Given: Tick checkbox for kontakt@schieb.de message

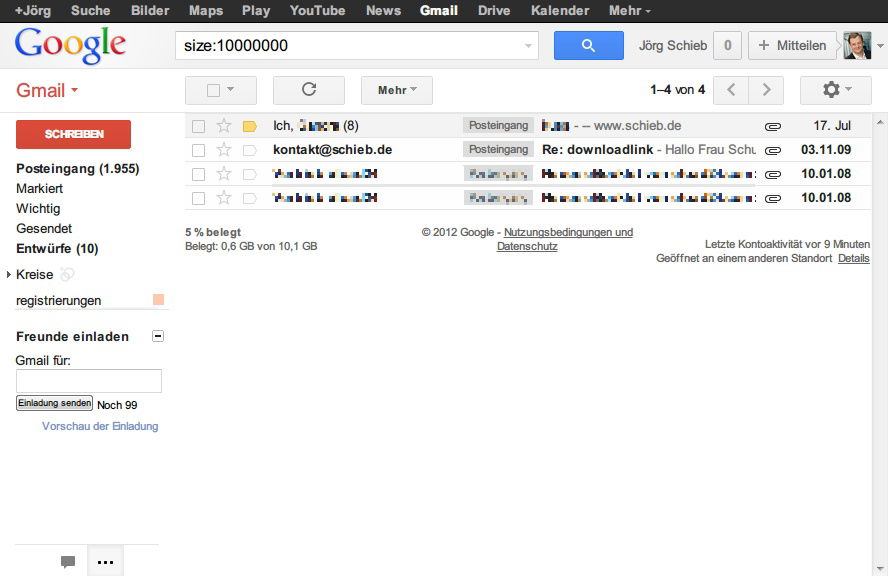Looking at the screenshot, I should pyautogui.click(x=198, y=150).
